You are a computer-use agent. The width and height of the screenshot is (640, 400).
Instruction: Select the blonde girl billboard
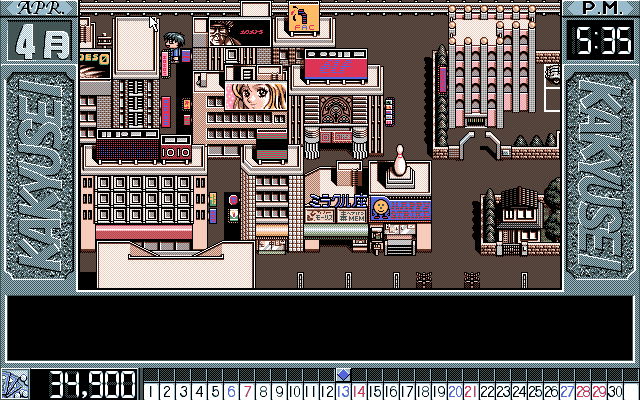pyautogui.click(x=256, y=96)
